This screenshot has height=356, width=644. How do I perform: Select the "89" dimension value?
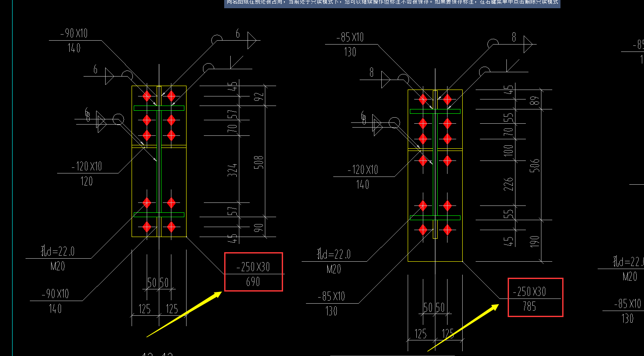tap(535, 100)
